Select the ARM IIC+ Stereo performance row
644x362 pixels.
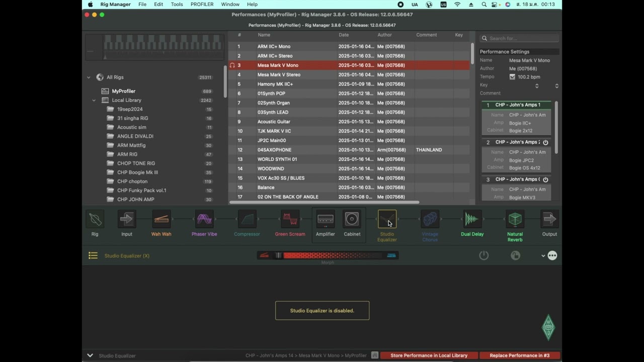(349, 56)
